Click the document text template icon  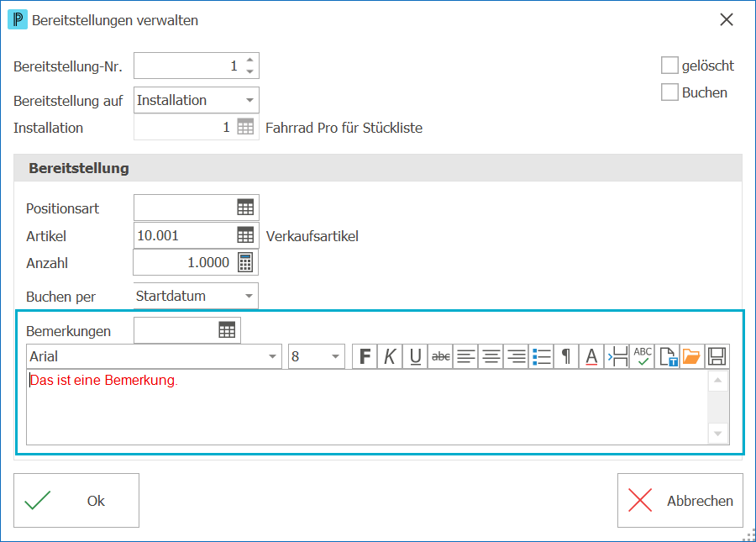point(667,356)
